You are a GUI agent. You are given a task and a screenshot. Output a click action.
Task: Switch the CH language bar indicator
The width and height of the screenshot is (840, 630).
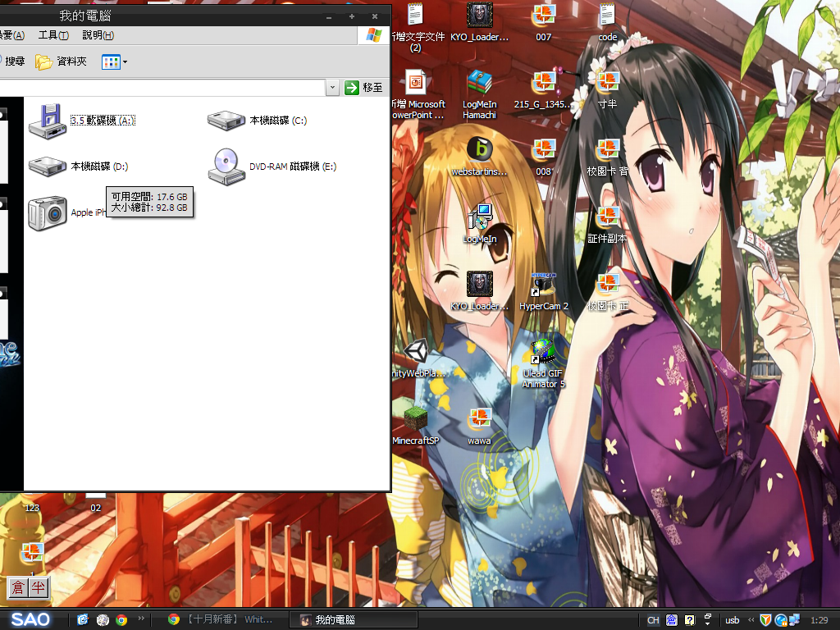click(x=653, y=620)
